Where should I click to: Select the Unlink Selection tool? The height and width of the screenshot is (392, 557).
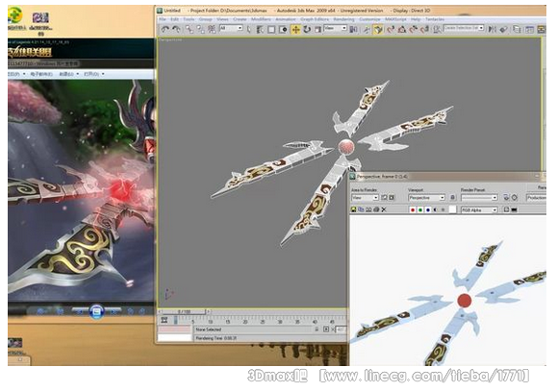point(201,30)
